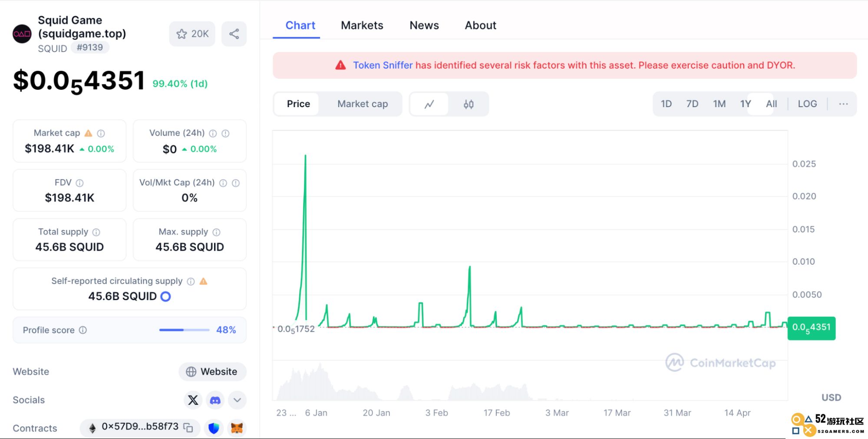Click the first info icon after Vol/Mkt Cap (24h)

click(223, 183)
